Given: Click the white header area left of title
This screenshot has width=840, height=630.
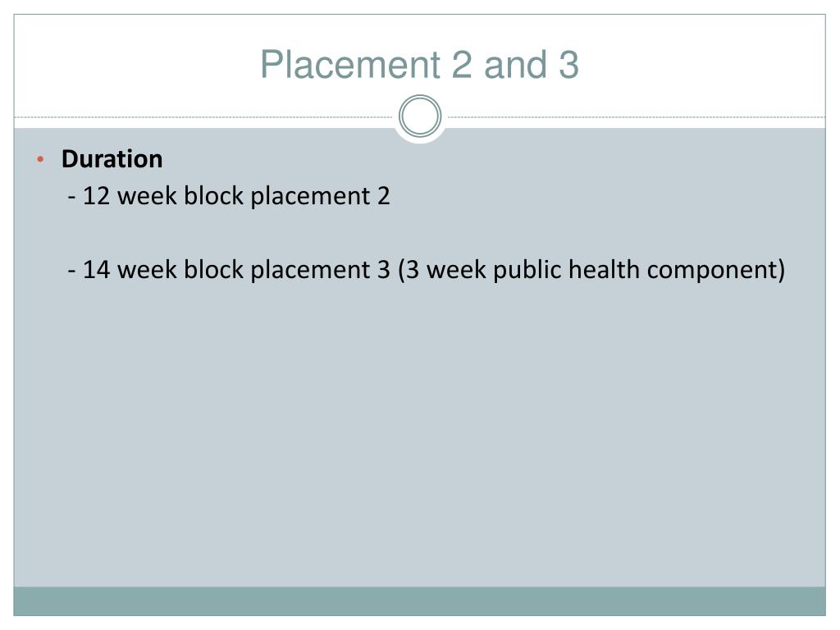Looking at the screenshot, I should tap(134, 64).
